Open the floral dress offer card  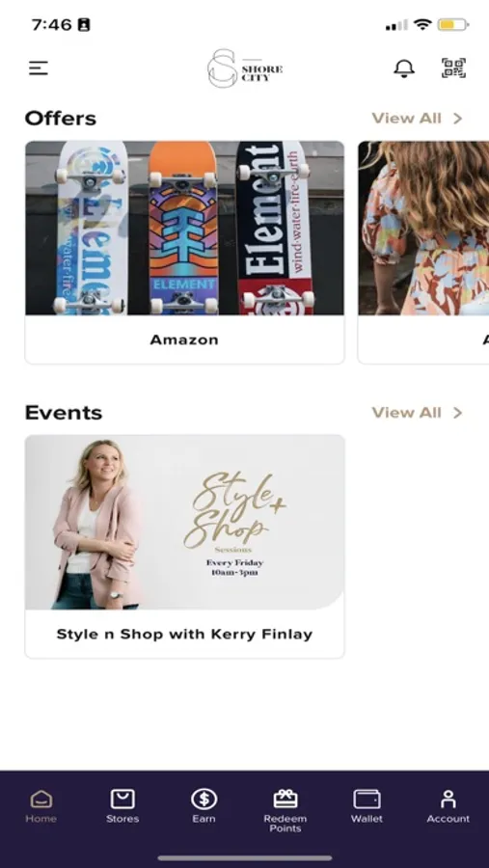(423, 253)
